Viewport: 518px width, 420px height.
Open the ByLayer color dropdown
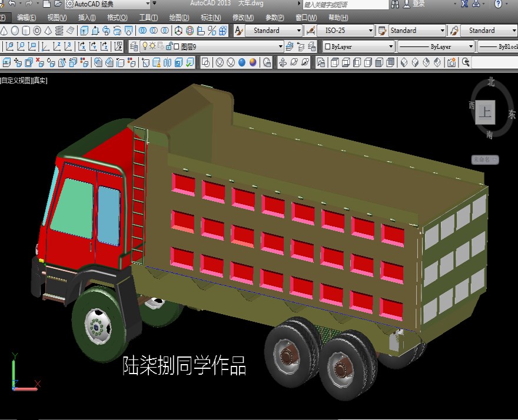390,46
